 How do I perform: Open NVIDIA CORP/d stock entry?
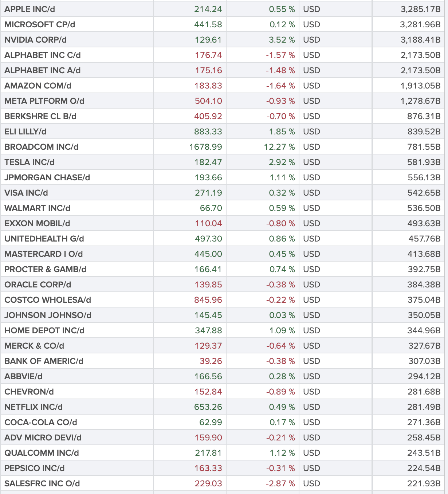tap(36, 40)
